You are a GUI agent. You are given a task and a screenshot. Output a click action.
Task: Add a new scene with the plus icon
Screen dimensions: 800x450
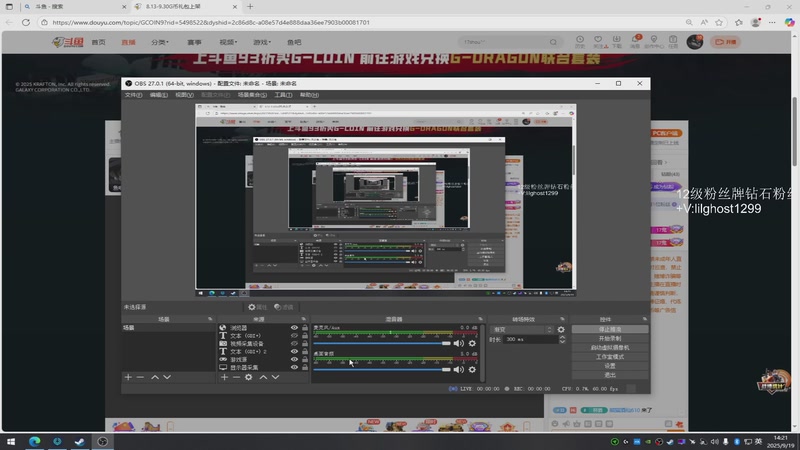[128, 377]
